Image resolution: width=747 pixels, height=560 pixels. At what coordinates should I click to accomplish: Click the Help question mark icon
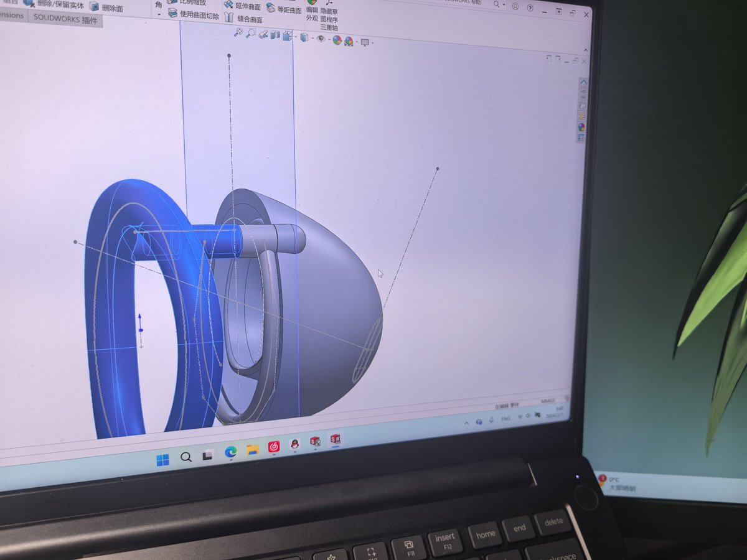(530, 8)
